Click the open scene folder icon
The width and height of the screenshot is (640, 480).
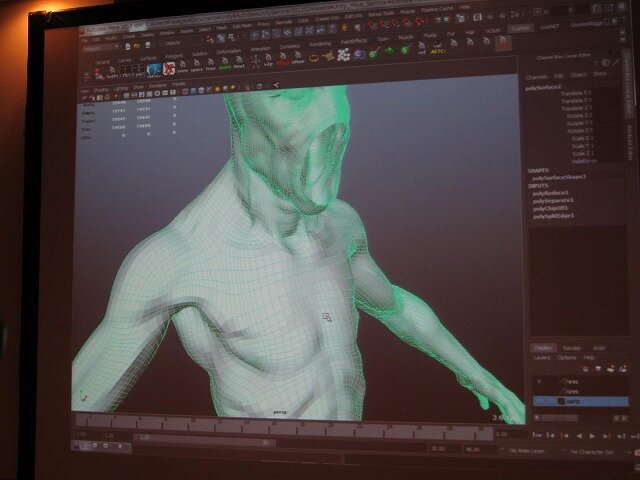pyautogui.click(x=137, y=46)
